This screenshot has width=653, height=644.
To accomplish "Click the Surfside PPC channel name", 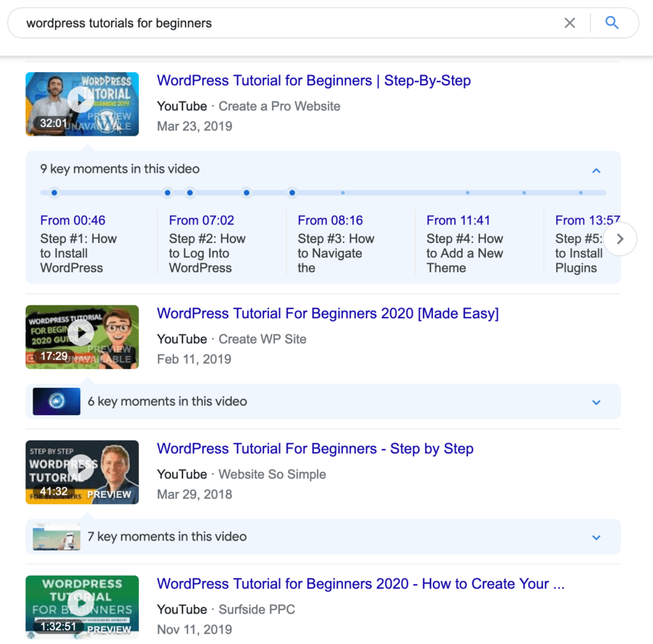I will 257,610.
